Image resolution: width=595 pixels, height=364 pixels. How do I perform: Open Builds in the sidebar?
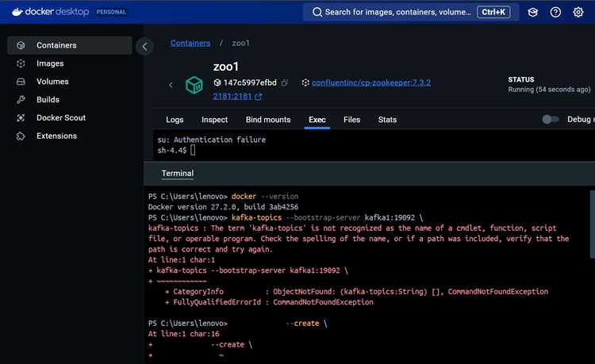coord(70,100)
